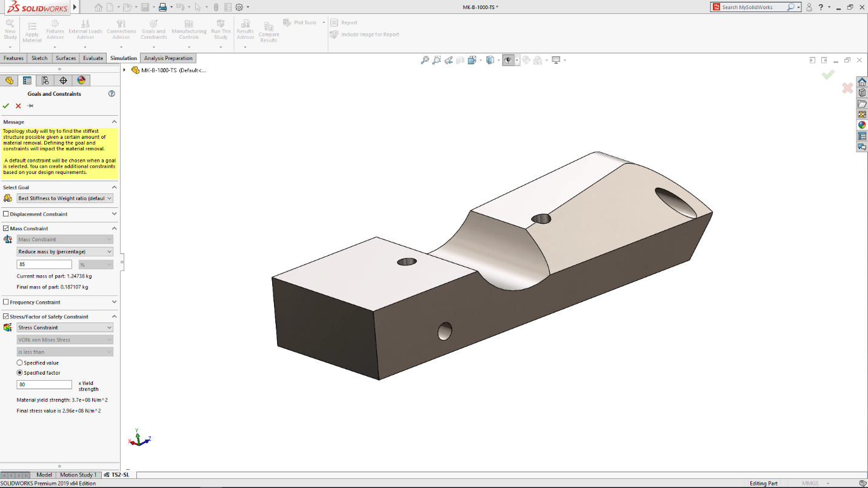Open the Best Stiffness to Weight ratio dropdown
The height and width of the screenshot is (488, 868).
tap(64, 198)
